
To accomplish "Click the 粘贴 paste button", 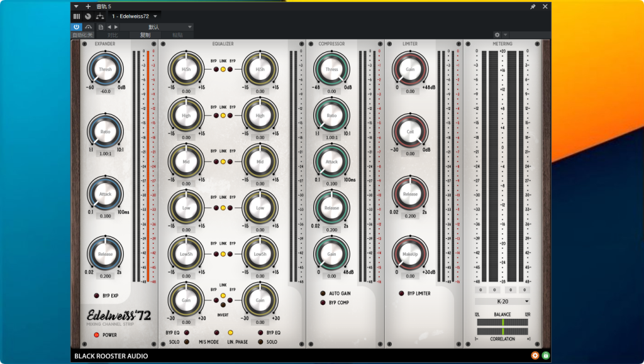I will click(x=177, y=35).
